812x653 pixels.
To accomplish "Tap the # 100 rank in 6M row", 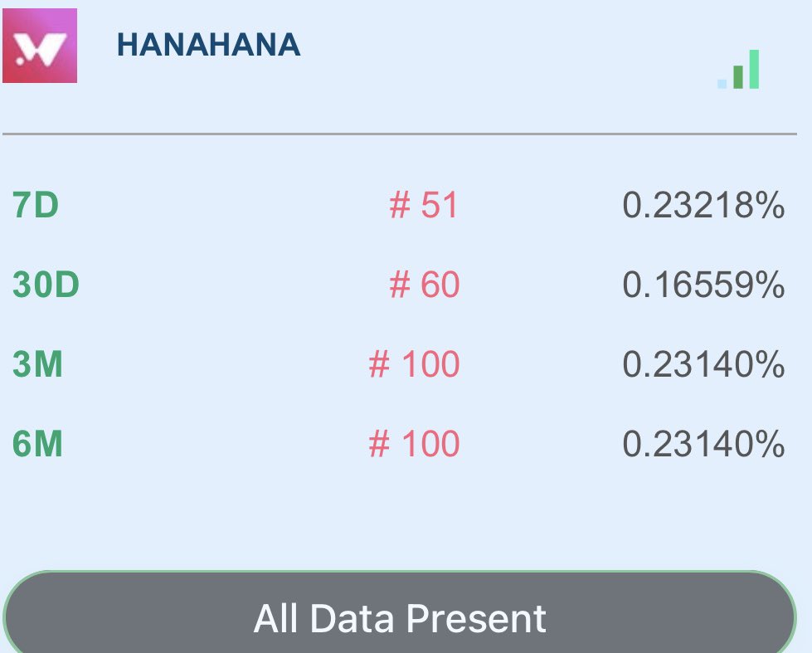I will (414, 444).
